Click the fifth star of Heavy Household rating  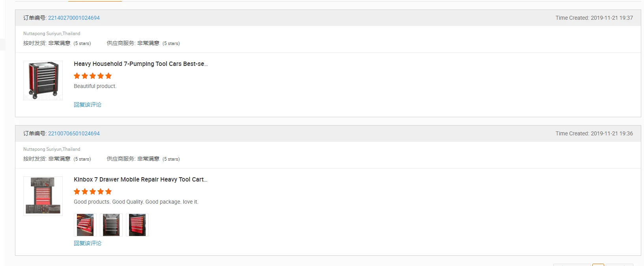tap(109, 76)
